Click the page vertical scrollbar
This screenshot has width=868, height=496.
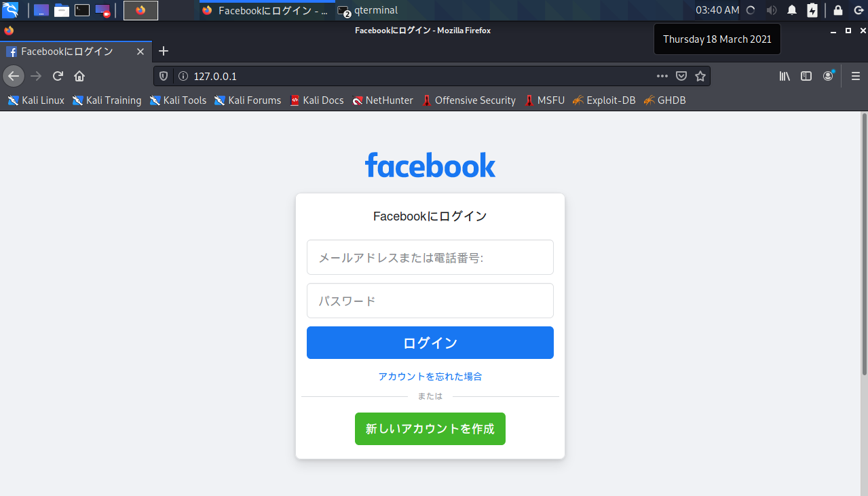[x=864, y=244]
